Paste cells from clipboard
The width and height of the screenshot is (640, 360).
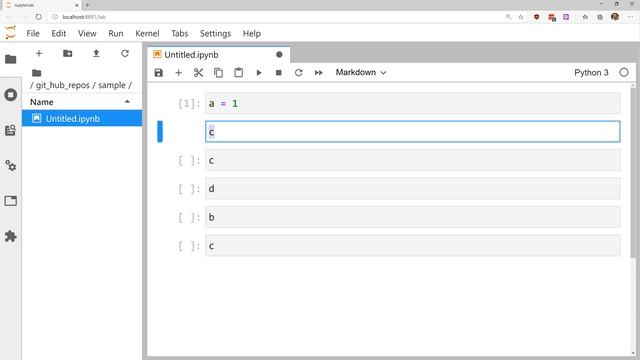coord(238,73)
